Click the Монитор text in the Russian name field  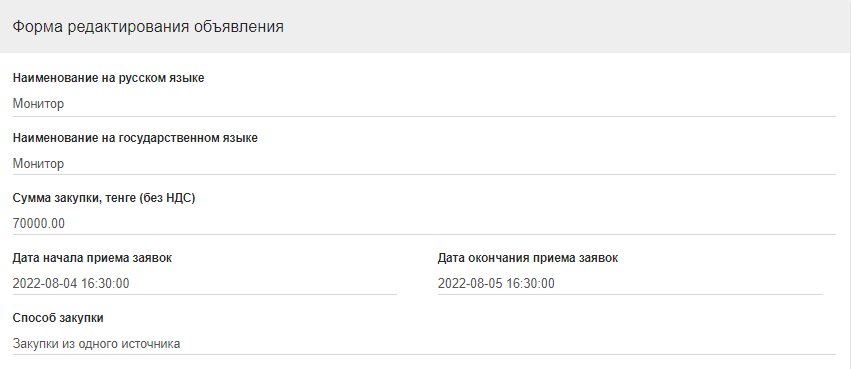[38, 104]
